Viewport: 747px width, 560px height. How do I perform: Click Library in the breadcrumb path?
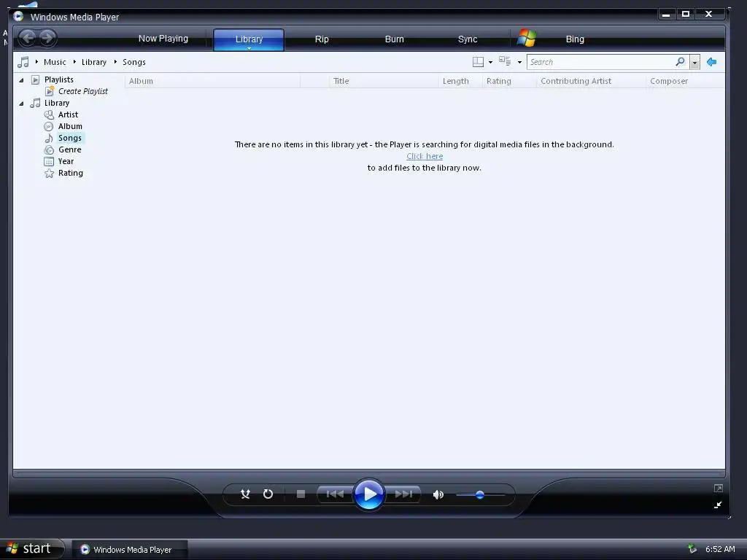[x=94, y=62]
